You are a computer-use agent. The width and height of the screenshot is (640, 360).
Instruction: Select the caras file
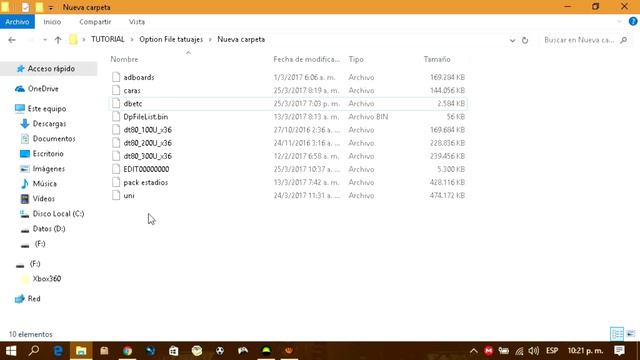click(x=288, y=90)
